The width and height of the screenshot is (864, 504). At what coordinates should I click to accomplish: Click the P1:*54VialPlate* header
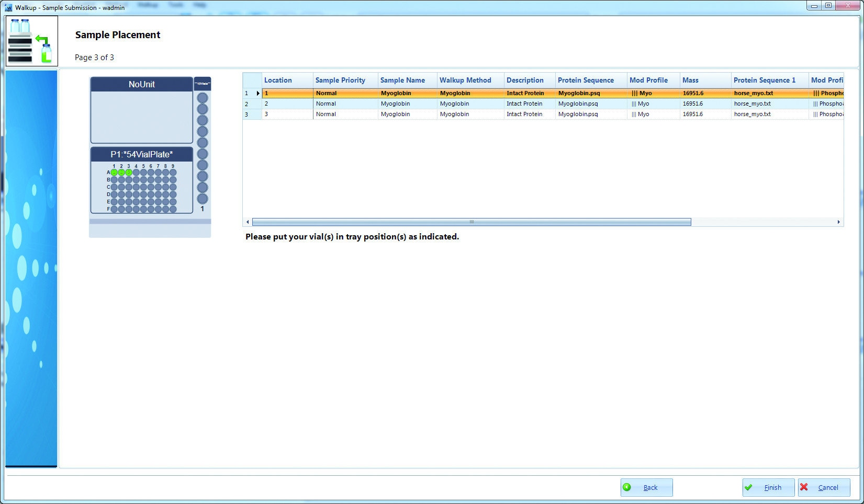pyautogui.click(x=142, y=154)
